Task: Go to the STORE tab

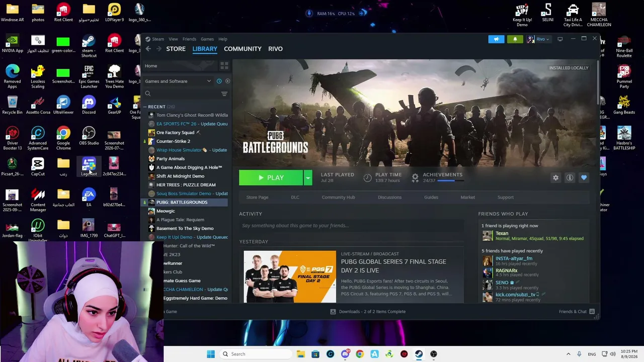Action: click(x=176, y=49)
